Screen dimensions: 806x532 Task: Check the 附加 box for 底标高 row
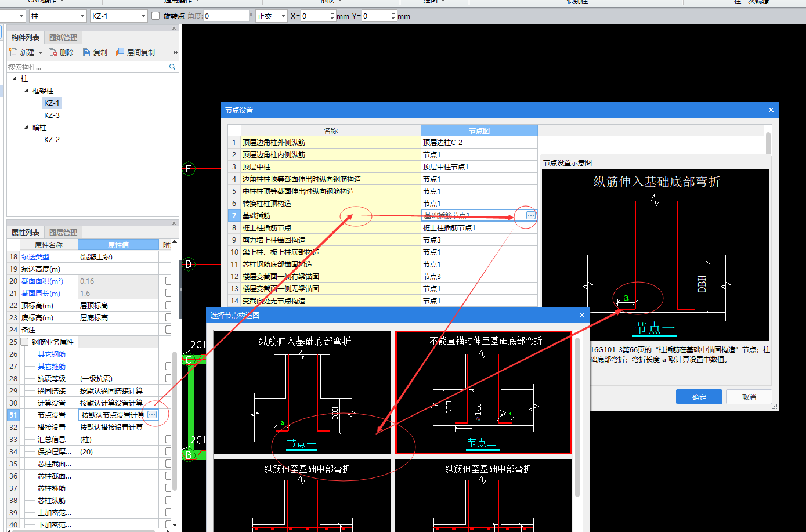point(168,317)
